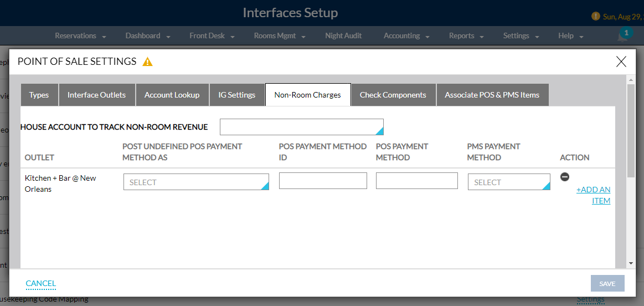Expand the Reports menu
644x306 pixels.
466,36
